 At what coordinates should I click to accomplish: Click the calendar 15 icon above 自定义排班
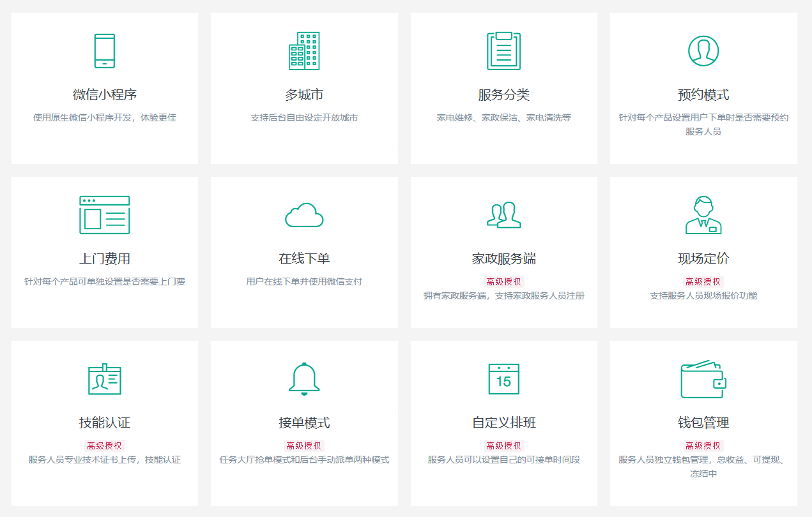[x=504, y=379]
